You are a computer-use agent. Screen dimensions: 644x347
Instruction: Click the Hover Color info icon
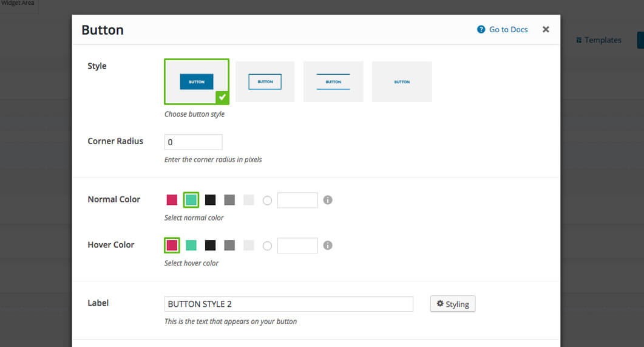pos(328,246)
